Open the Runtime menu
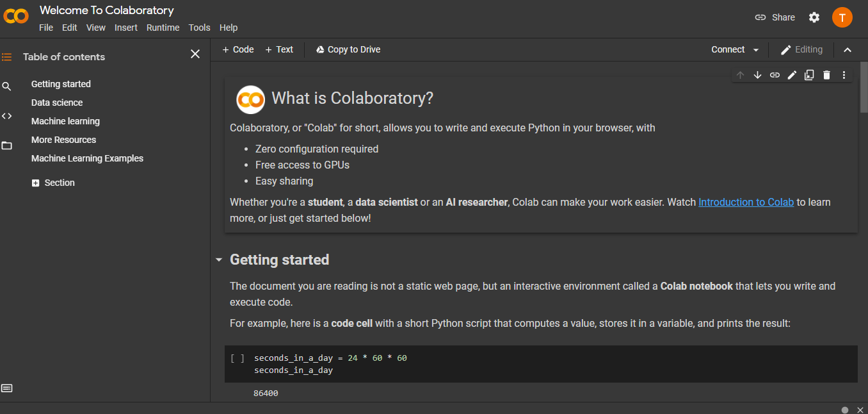The width and height of the screenshot is (868, 414). point(163,28)
